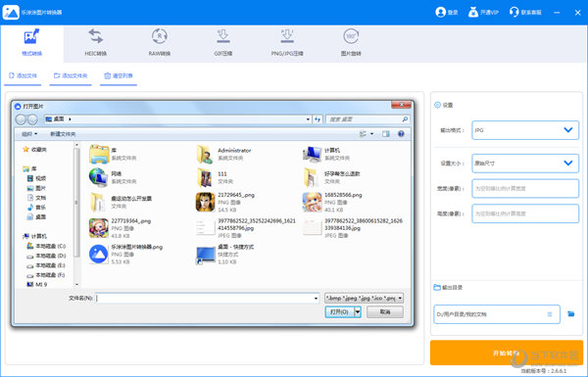Click the orange 开始转换 start button
This screenshot has height=377, width=588.
click(x=506, y=353)
